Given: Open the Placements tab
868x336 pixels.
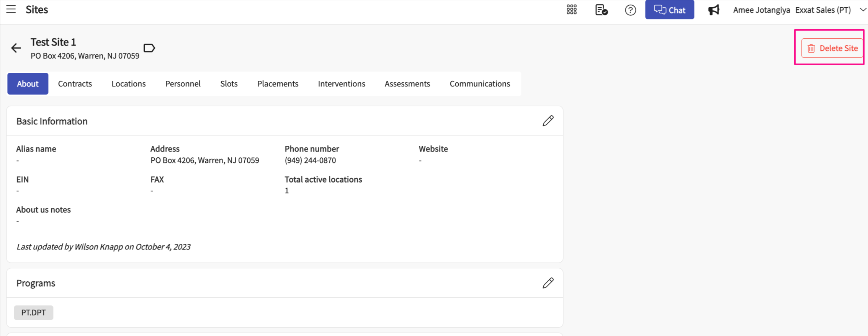Looking at the screenshot, I should 278,84.
